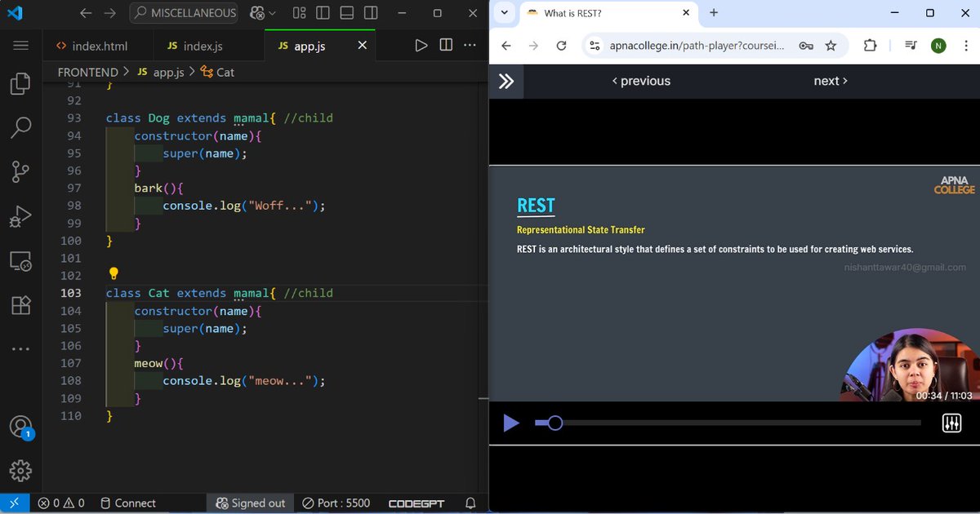Viewport: 980px width, 514px height.
Task: Go back one page in Chrome
Action: [x=506, y=46]
